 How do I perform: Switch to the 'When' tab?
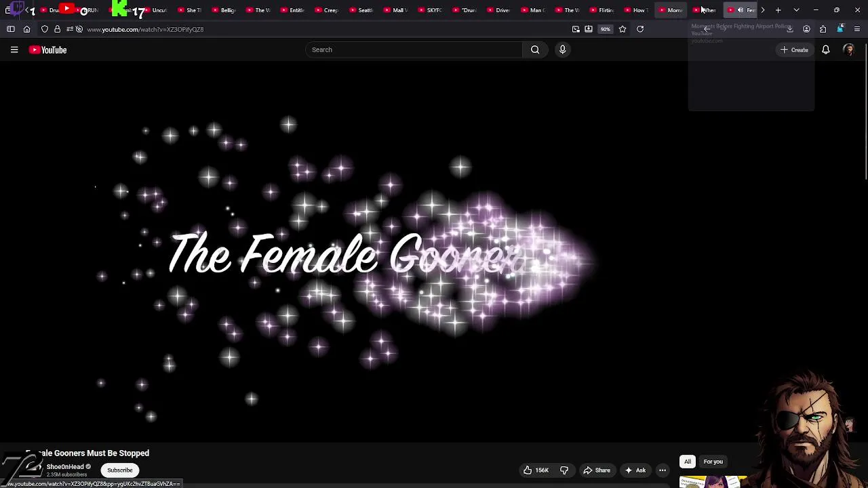(x=707, y=10)
